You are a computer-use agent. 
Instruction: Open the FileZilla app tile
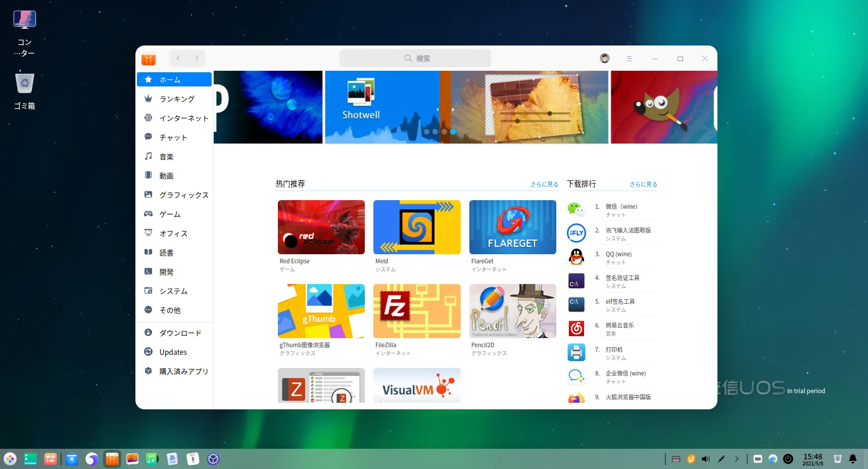coord(417,311)
